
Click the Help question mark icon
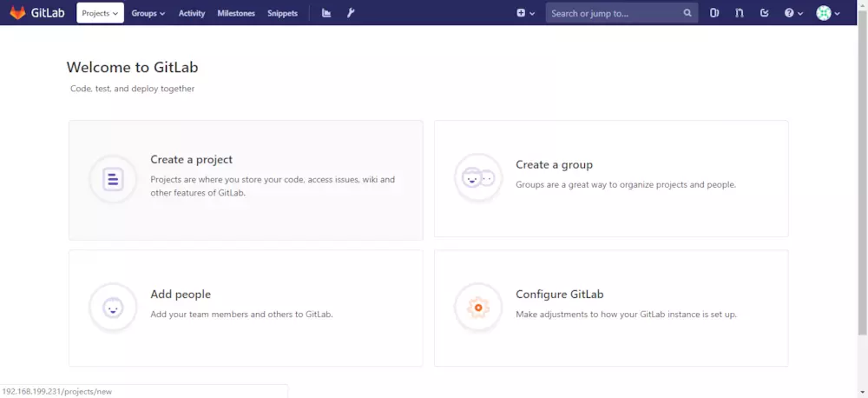click(789, 13)
